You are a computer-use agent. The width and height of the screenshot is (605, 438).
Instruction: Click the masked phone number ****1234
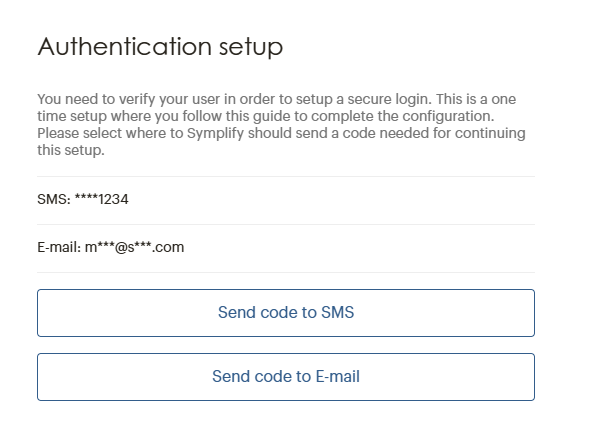tap(101, 199)
